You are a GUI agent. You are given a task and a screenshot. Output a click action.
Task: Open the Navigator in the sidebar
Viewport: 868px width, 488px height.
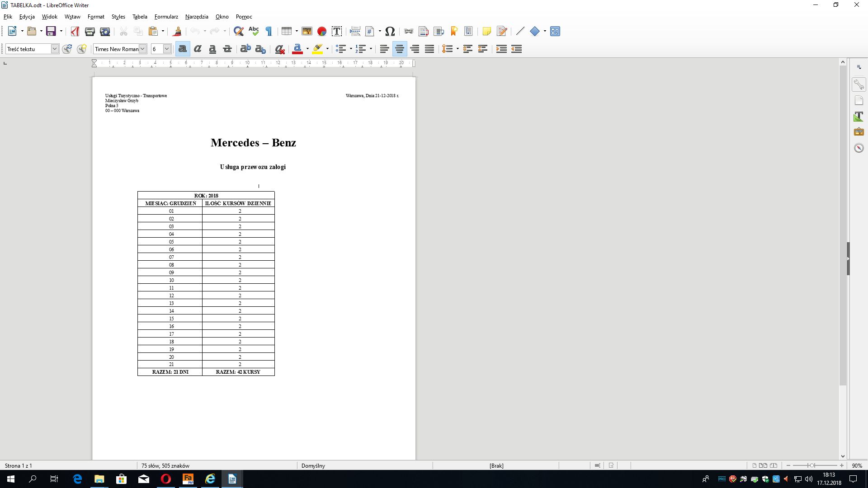pyautogui.click(x=859, y=148)
